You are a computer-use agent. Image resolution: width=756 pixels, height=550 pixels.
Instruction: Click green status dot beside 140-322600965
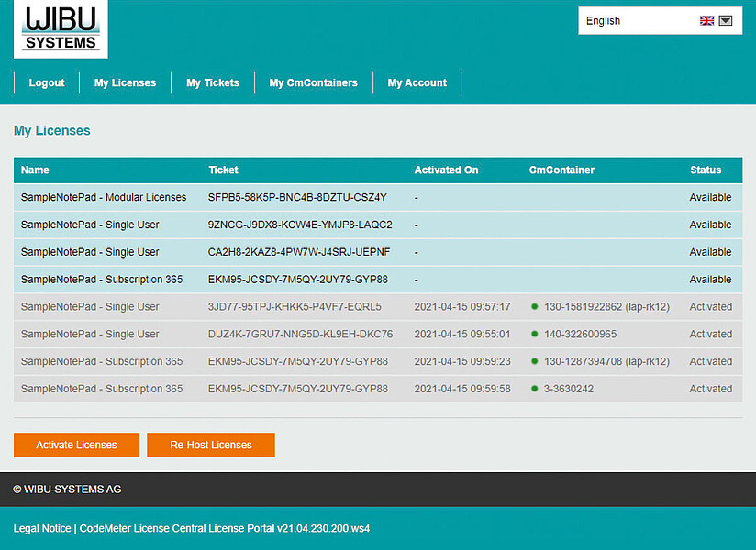pos(534,334)
